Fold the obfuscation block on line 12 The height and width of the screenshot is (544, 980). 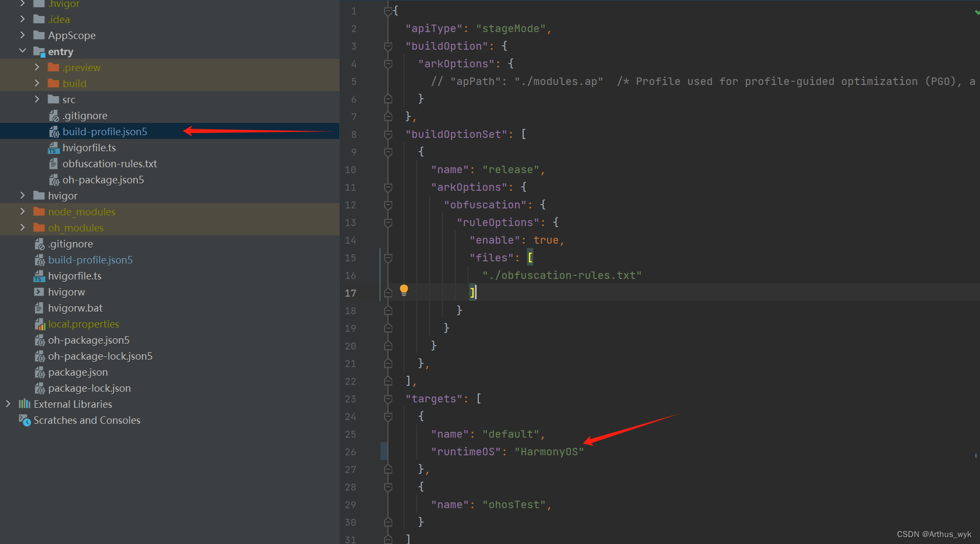click(388, 205)
